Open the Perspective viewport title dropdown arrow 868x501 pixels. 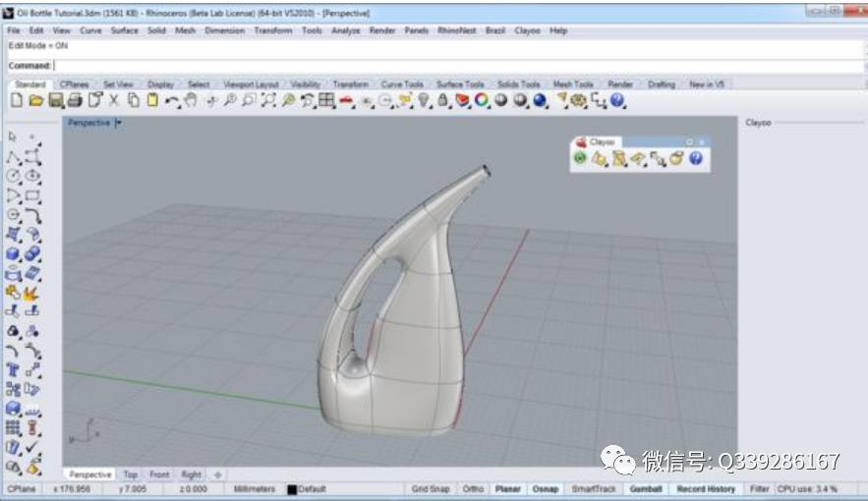[x=118, y=123]
